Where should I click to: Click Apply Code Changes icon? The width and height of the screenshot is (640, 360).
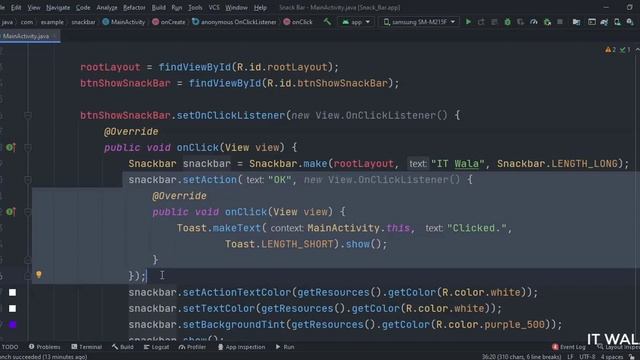click(494, 22)
